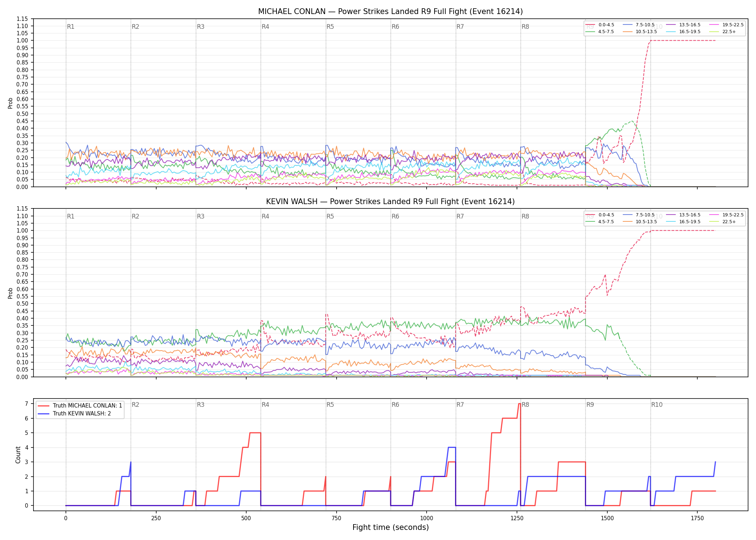
Task: Select the 7.5-10.5 legend label in Walsh chart
Action: tap(645, 215)
